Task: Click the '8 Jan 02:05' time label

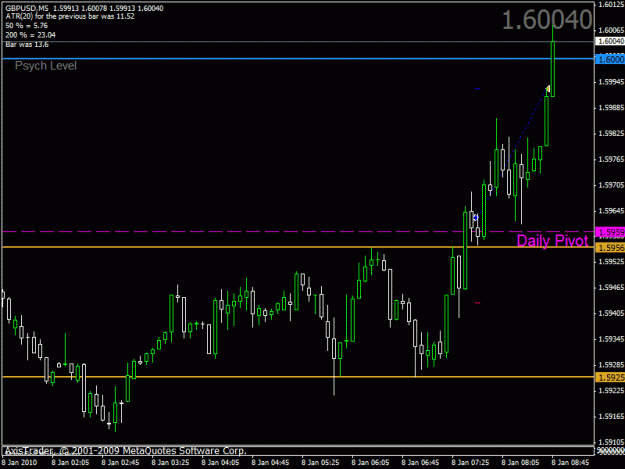Action: 70,463
